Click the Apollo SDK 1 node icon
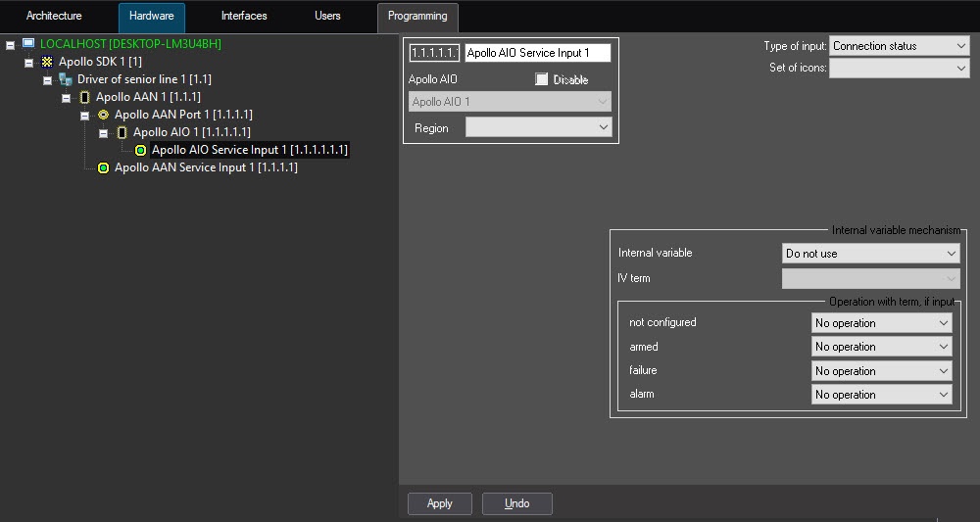 pos(47,62)
